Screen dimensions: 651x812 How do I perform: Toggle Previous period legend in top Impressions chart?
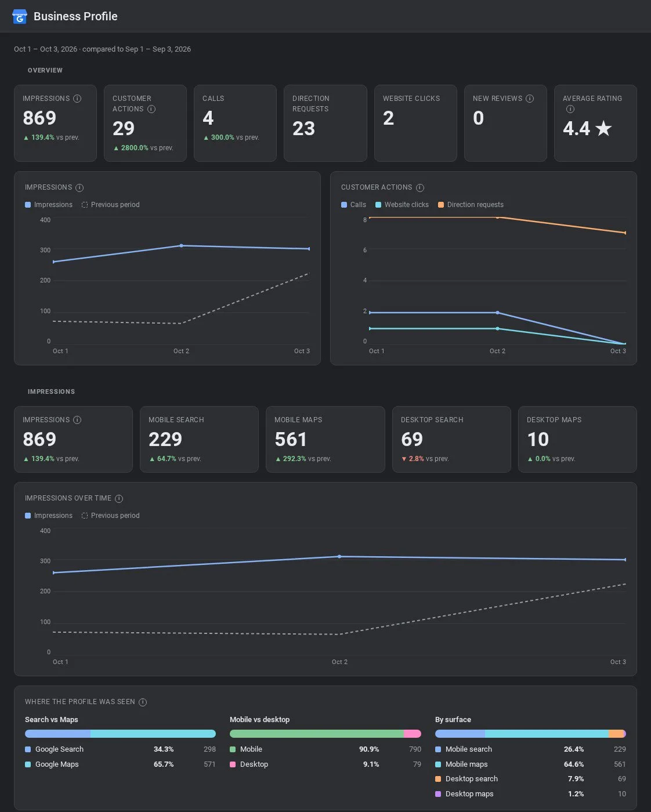pos(111,205)
